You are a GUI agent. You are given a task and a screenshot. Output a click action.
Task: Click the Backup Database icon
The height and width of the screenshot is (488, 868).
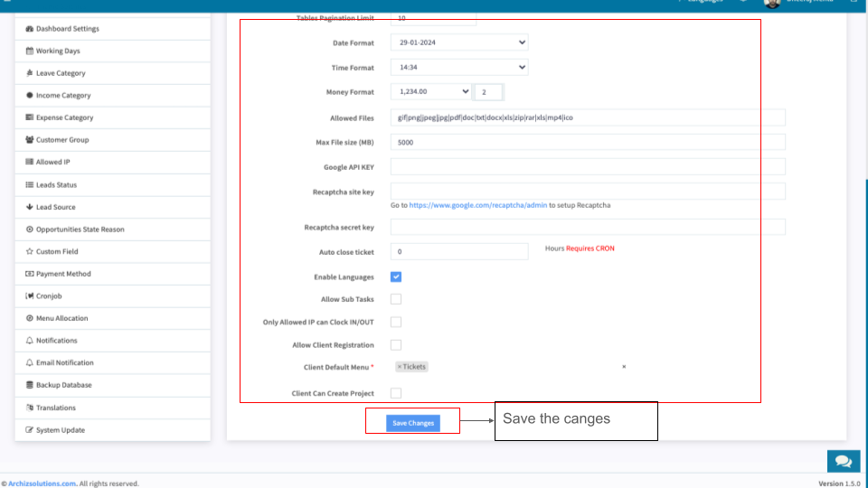pyautogui.click(x=29, y=385)
